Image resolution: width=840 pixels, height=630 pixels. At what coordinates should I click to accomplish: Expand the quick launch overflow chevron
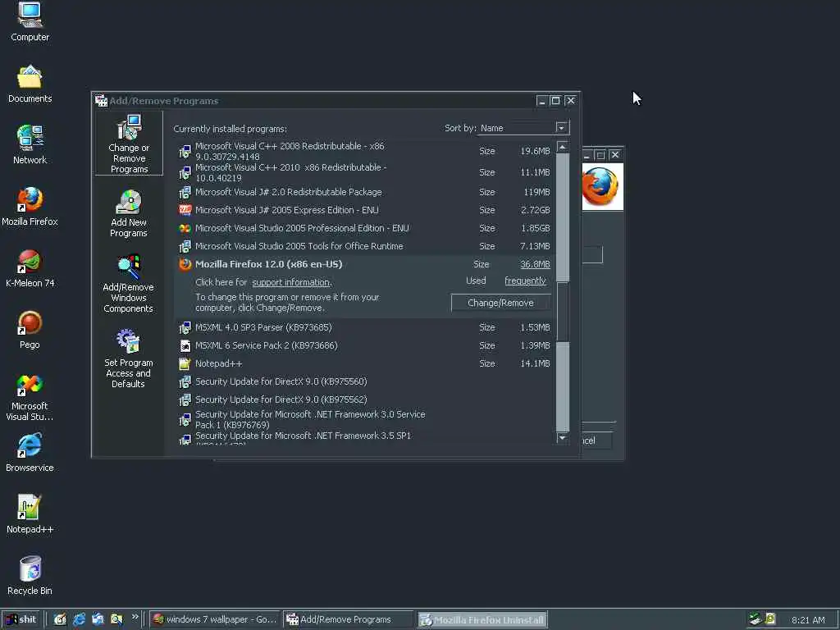coord(135,617)
